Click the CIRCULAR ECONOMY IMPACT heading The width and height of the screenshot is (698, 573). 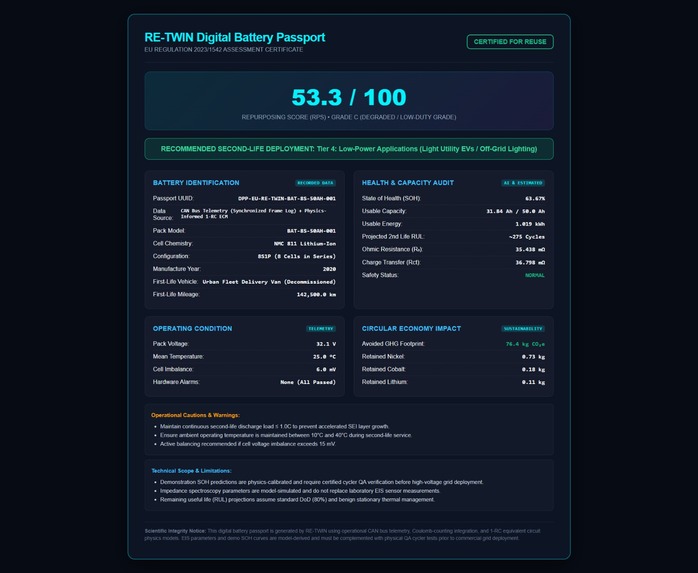click(x=411, y=329)
